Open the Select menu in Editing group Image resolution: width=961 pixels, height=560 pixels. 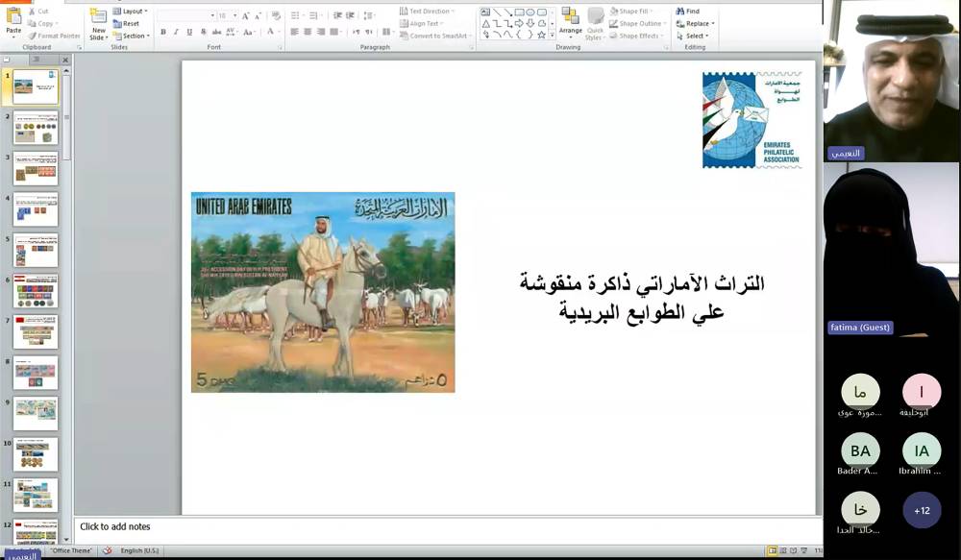pos(691,37)
